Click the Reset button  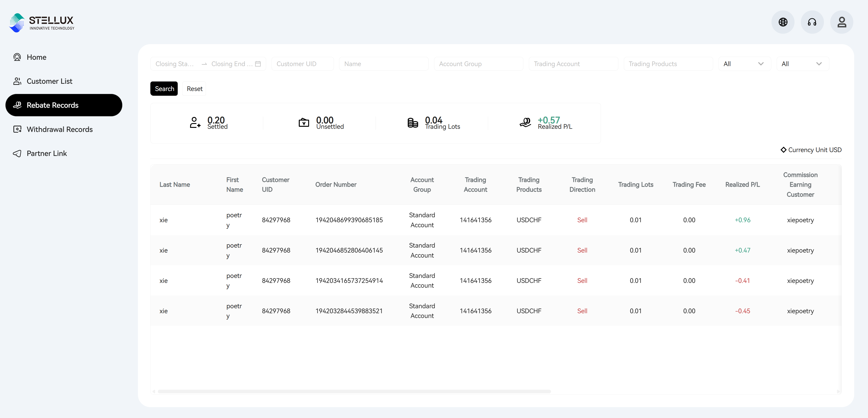point(194,89)
